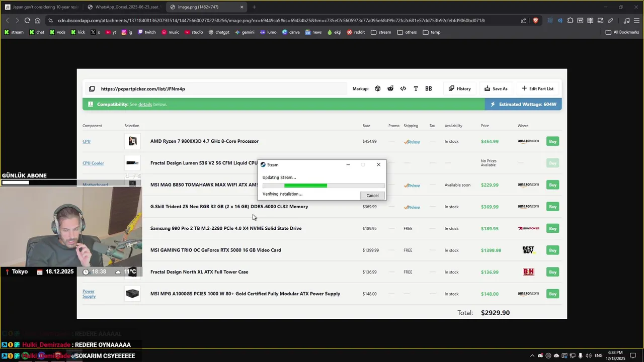Select the BB markup option
Screen dimensions: 644x362
[x=429, y=88]
